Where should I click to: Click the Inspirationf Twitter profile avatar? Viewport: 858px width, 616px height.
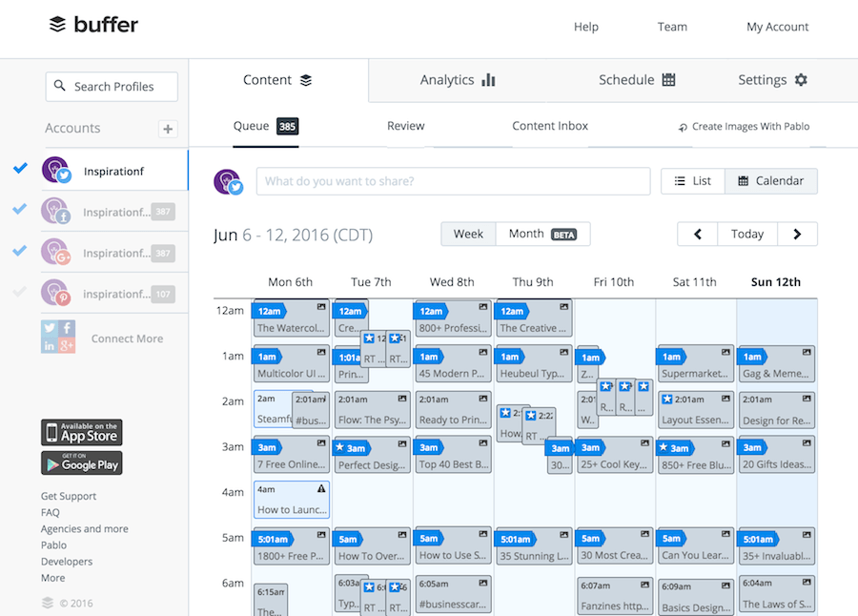56,171
